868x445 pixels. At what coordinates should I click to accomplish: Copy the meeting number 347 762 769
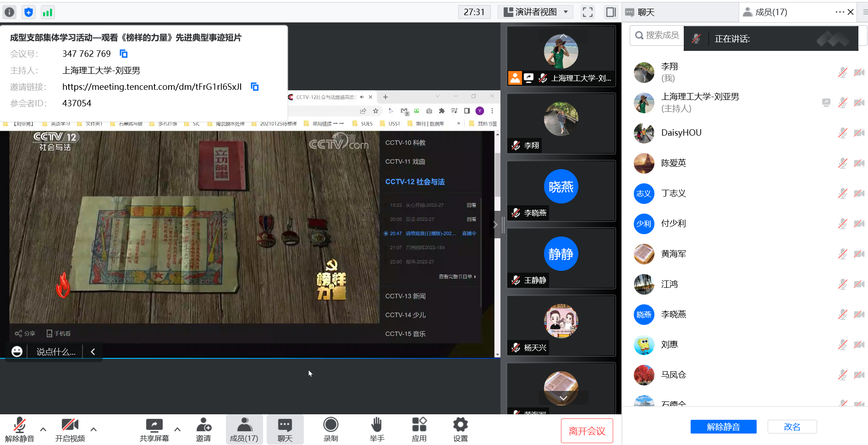coord(123,54)
